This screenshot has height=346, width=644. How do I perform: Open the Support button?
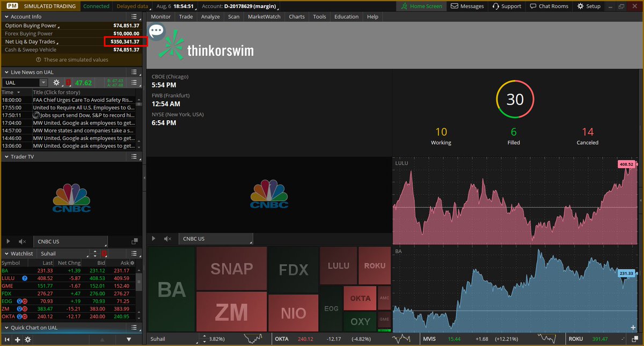pyautogui.click(x=506, y=6)
